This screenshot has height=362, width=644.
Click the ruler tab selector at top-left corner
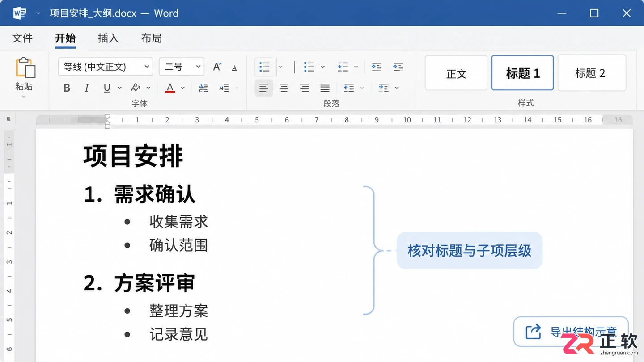coord(8,119)
